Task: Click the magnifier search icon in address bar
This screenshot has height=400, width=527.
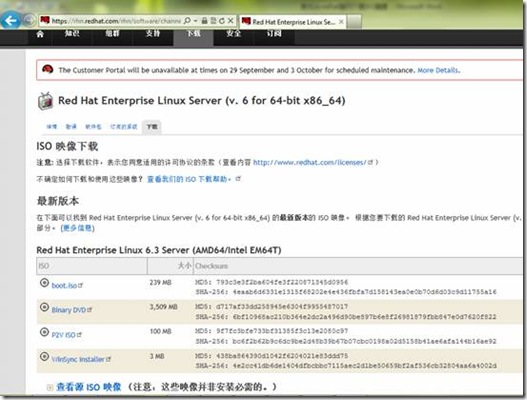Action: 188,21
